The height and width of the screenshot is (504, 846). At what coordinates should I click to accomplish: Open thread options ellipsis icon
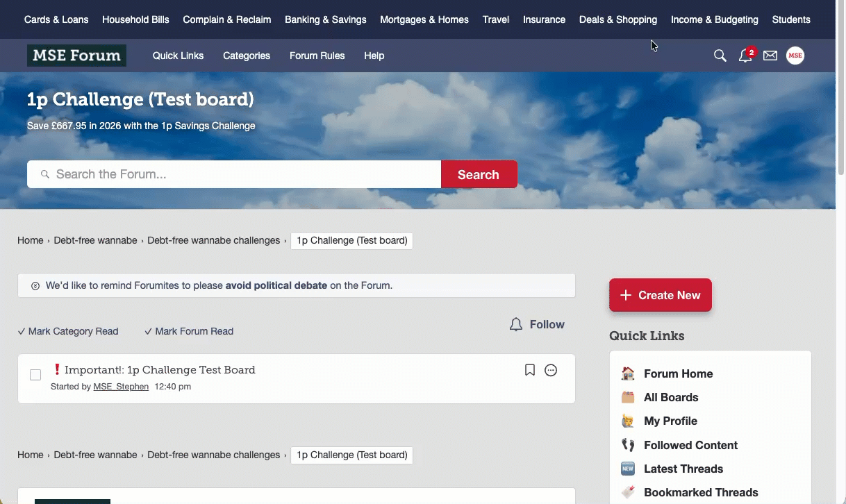pos(551,370)
